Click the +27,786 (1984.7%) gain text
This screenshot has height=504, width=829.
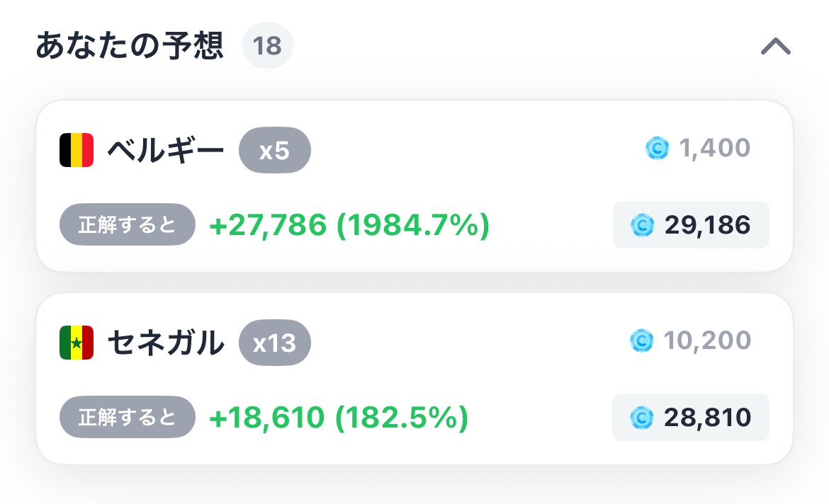pos(349,225)
